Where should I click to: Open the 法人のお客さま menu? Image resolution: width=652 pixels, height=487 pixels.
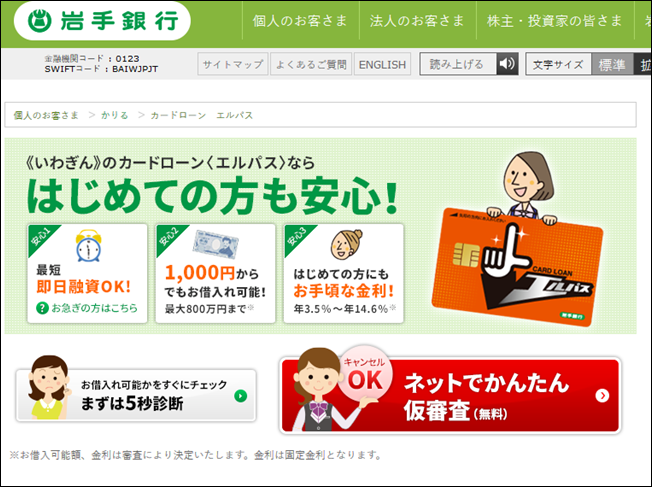point(417,21)
